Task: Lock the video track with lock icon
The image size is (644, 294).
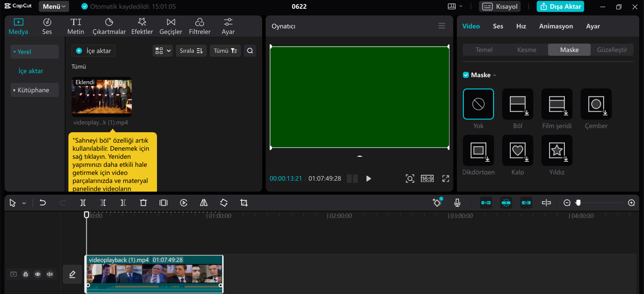Action: click(25, 274)
